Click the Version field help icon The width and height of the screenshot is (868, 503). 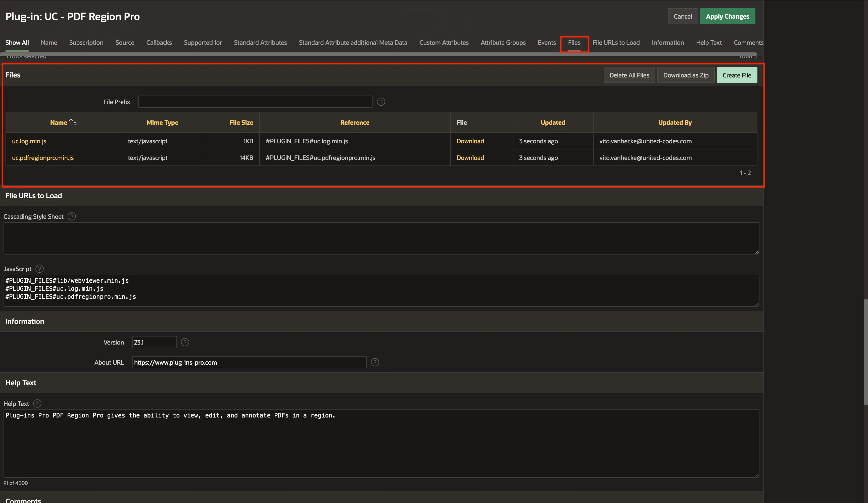click(185, 342)
